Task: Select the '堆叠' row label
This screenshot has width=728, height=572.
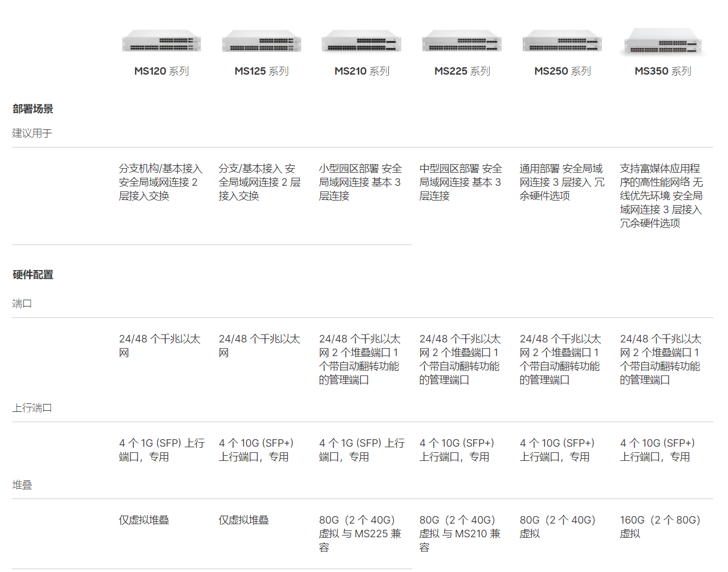Action: 22,485
